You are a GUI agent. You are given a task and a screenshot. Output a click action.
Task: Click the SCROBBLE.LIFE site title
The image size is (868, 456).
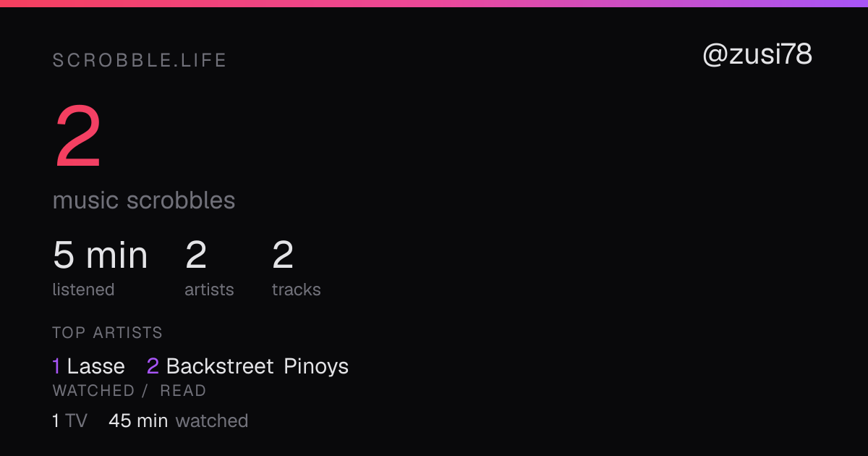(x=140, y=61)
